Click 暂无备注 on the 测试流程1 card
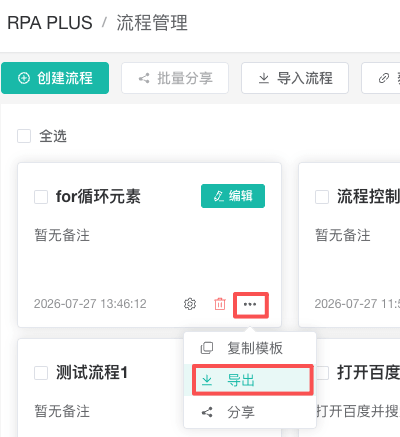Viewport: 400px width, 437px height. (x=62, y=411)
